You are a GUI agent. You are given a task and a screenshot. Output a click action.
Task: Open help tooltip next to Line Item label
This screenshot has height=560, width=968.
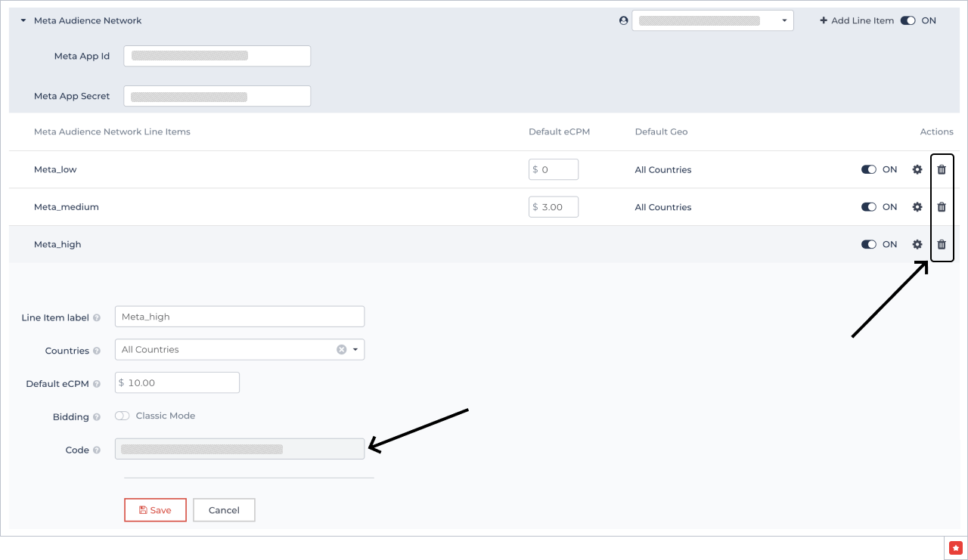98,317
